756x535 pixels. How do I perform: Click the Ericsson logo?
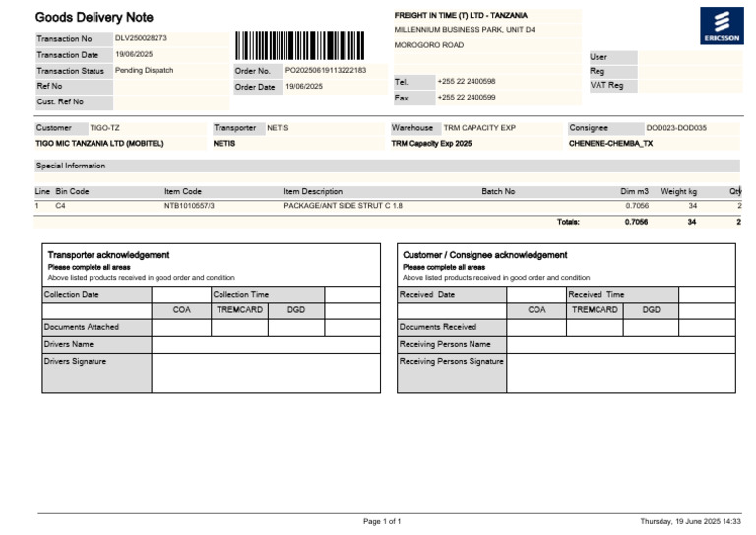[722, 26]
